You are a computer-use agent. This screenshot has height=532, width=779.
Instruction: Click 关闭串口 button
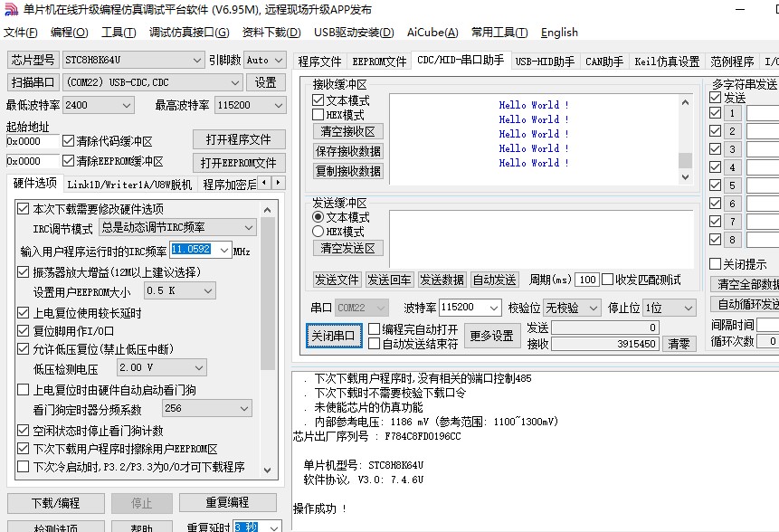(x=334, y=336)
